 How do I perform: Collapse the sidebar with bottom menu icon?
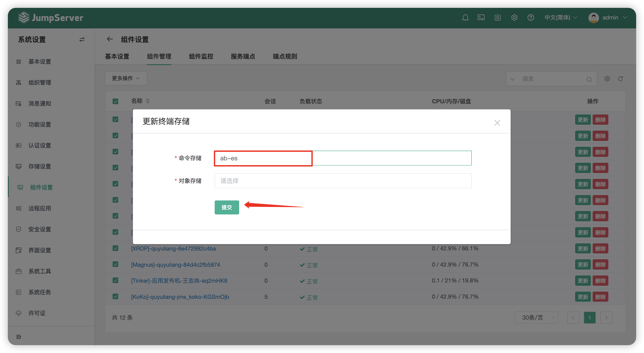click(x=19, y=337)
